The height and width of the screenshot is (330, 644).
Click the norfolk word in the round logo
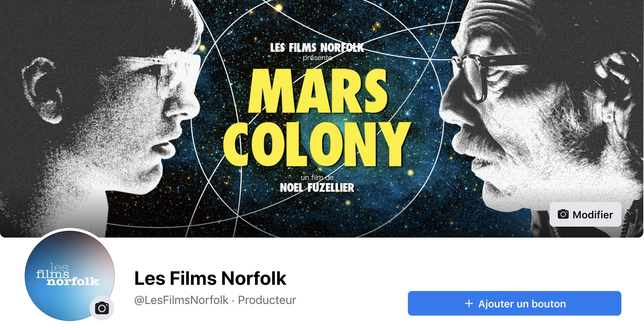tap(73, 281)
